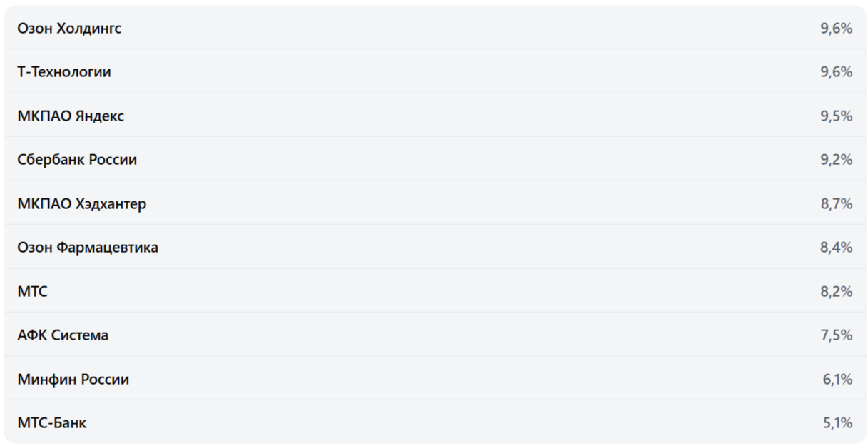This screenshot has height=446, width=868.
Task: Open the МКПАО Яндекс entry
Action: click(x=71, y=116)
